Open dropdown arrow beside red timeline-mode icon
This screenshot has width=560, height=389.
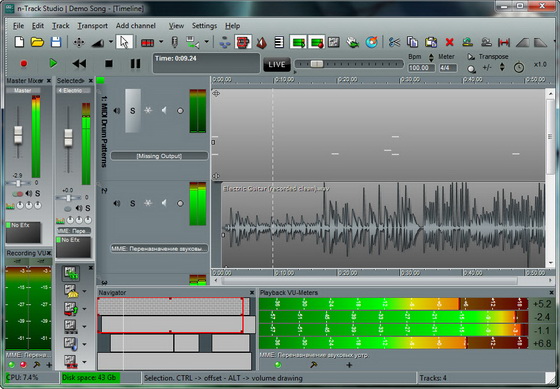tap(161, 42)
